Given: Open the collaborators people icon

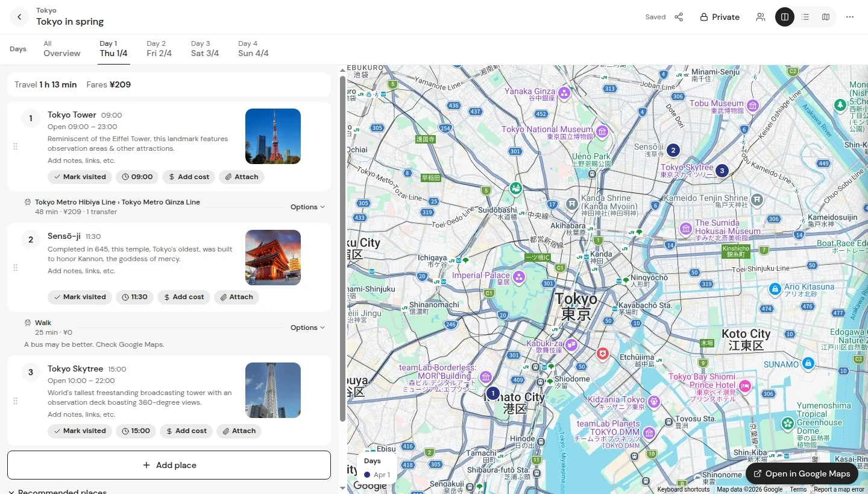Looking at the screenshot, I should click(761, 17).
